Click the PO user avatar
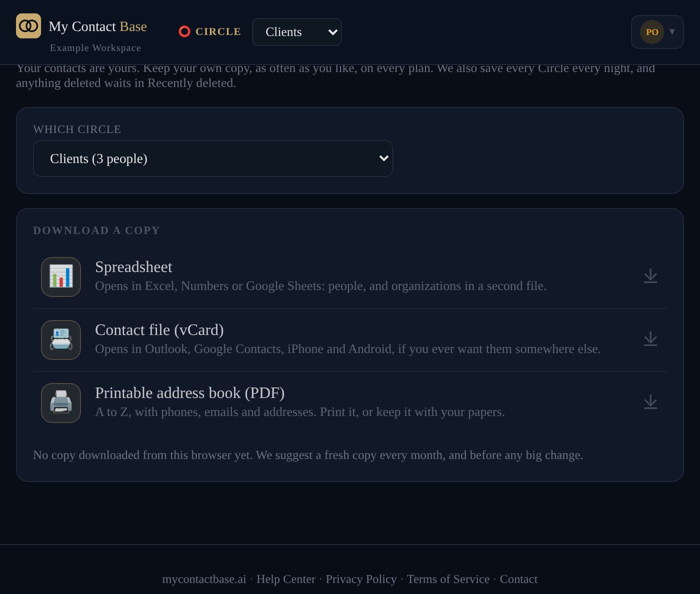700x594 pixels. (652, 32)
